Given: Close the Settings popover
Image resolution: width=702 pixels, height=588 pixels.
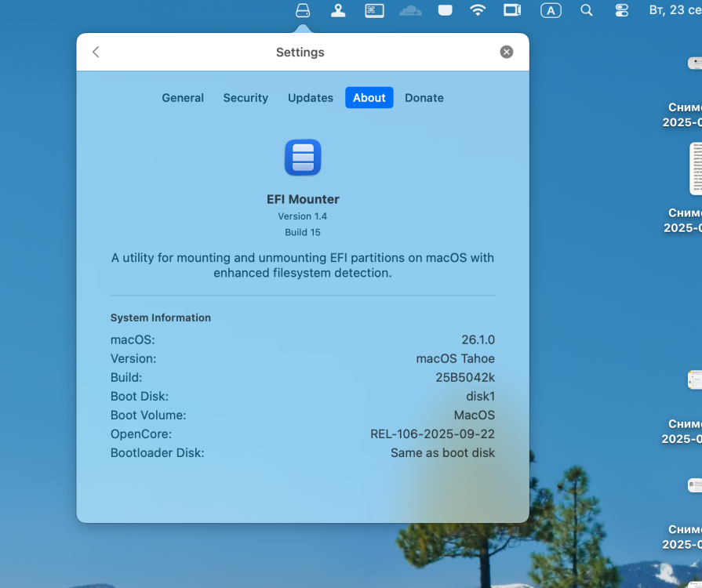Looking at the screenshot, I should 507,52.
